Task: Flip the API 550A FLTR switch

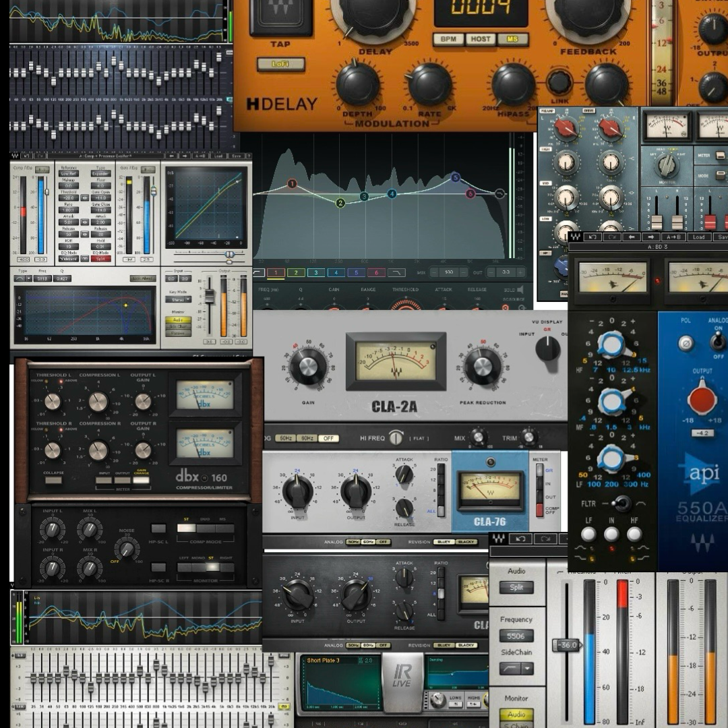Action: pyautogui.click(x=621, y=504)
